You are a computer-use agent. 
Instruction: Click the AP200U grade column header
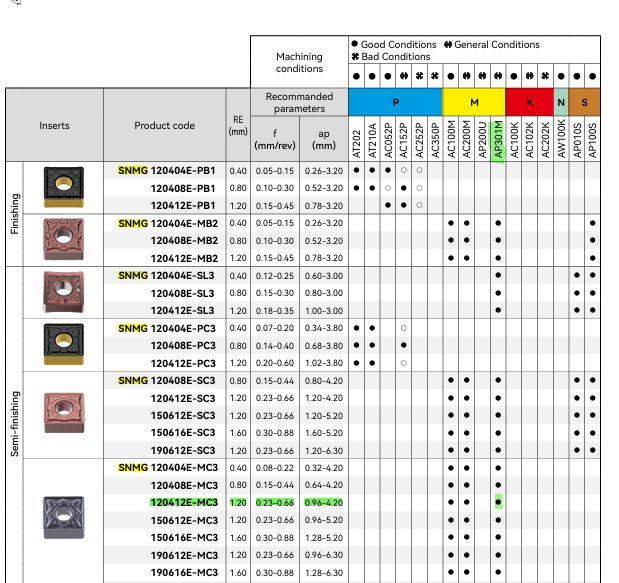[x=482, y=140]
